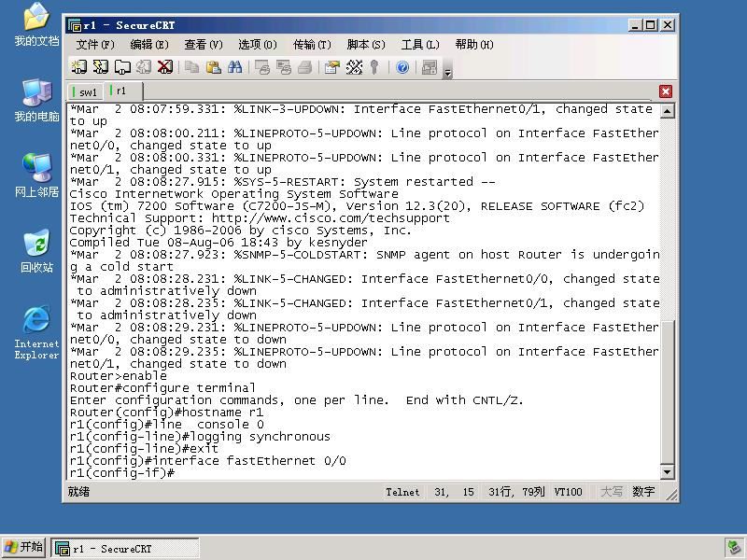The height and width of the screenshot is (560, 747).
Task: Click the system tray network icon
Action: 734,548
